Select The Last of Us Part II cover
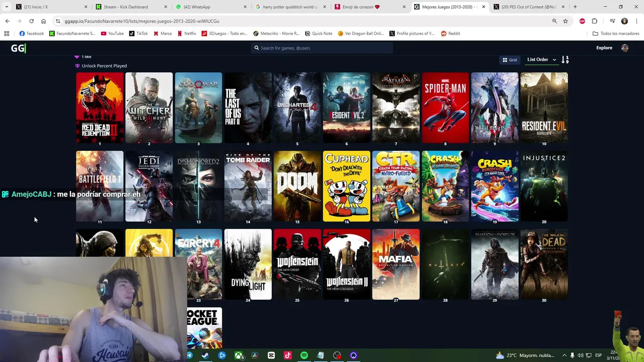644x362 pixels. click(248, 108)
